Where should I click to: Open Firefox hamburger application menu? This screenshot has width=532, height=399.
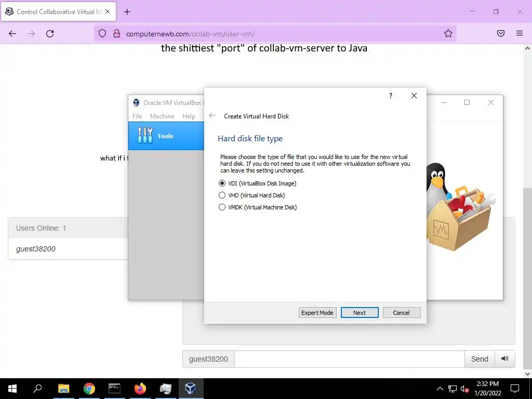click(520, 33)
